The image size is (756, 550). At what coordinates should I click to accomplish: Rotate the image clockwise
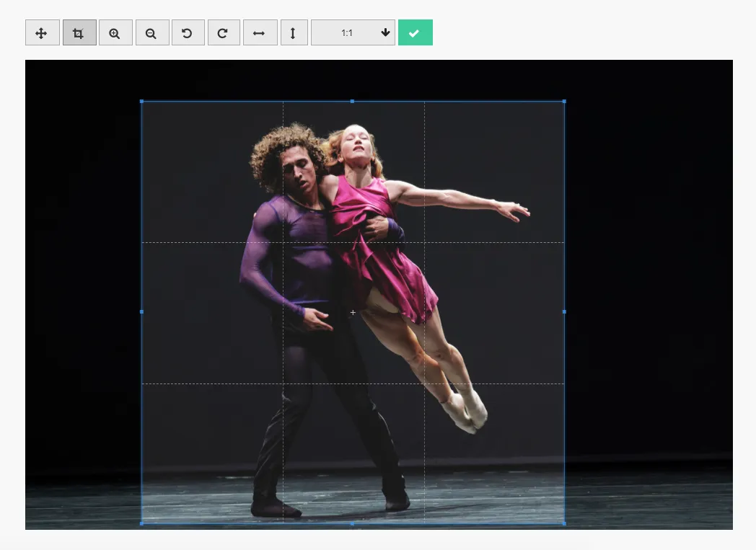223,32
